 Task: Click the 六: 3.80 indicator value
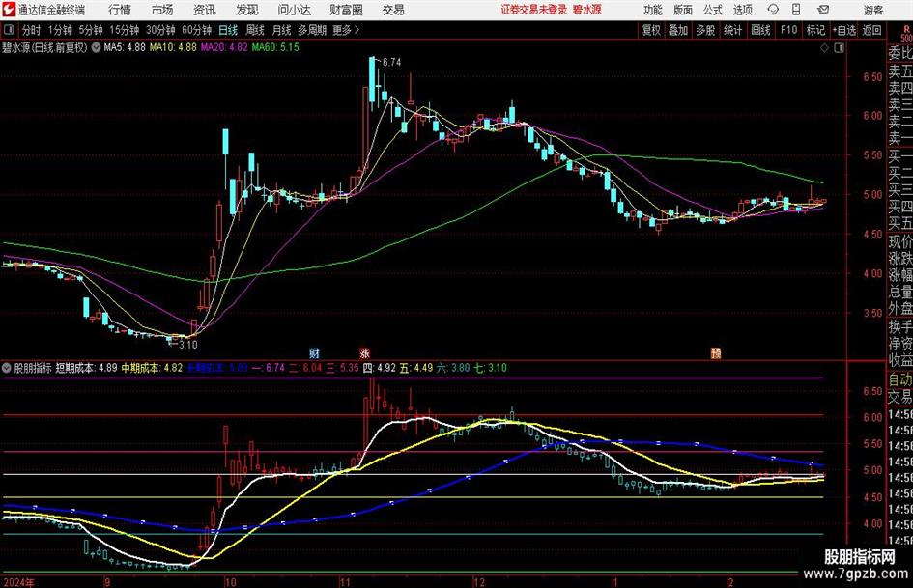[x=453, y=368]
